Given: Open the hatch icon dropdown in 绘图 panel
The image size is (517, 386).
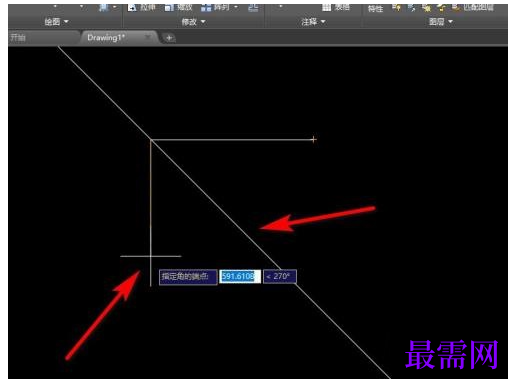Looking at the screenshot, I should point(115,7).
